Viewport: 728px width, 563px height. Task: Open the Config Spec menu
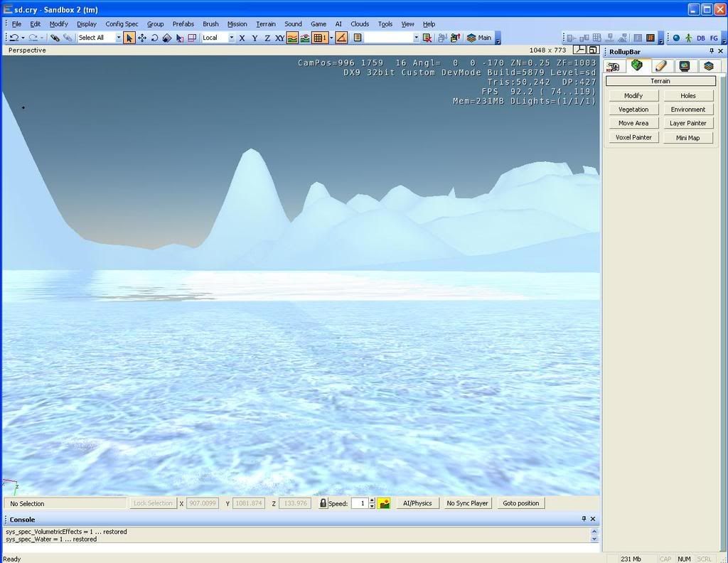[x=122, y=24]
